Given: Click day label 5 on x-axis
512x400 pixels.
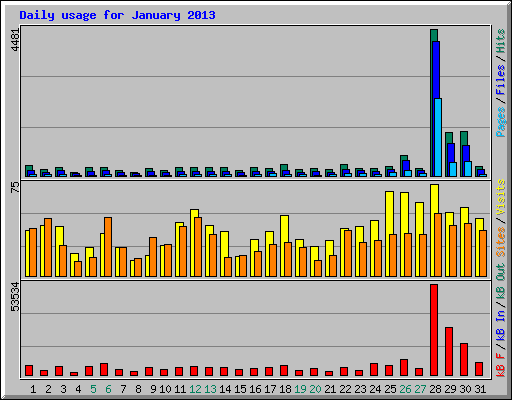Looking at the screenshot, I should click(x=93, y=389).
